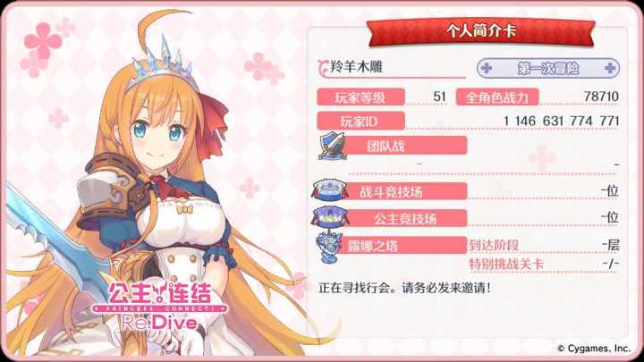Screen dimensions: 644x362
Task: Click the Princess Connect Re:Dive logo
Action: [x=160, y=306]
